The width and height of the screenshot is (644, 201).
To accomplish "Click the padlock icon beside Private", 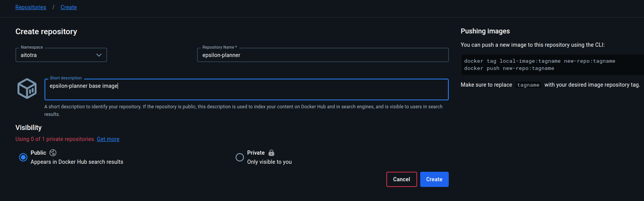I will (271, 153).
